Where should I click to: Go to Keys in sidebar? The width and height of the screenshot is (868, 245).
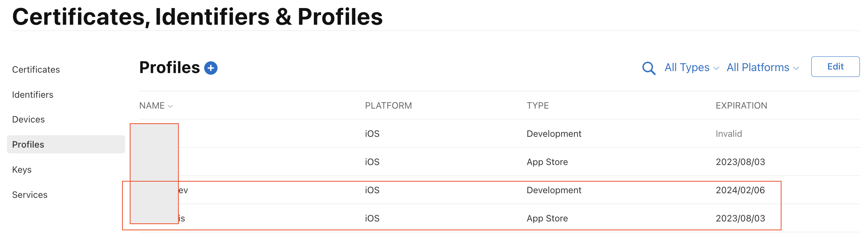[x=22, y=170]
